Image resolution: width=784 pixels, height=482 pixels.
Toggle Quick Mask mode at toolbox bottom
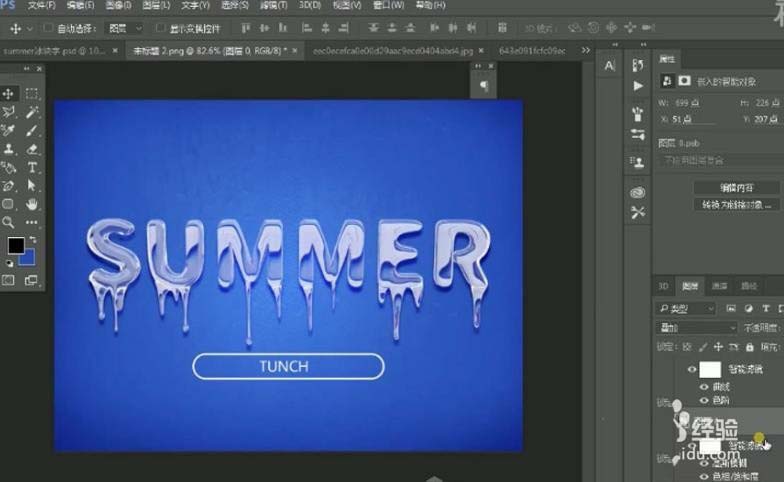[8, 280]
